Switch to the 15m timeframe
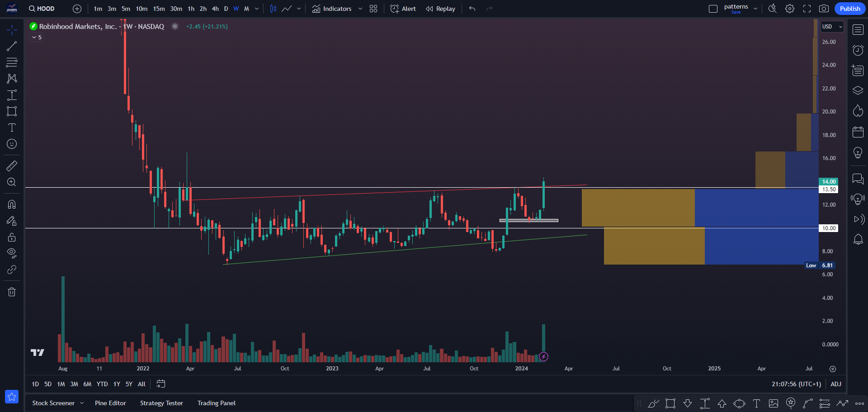Viewport: 868px width, 412px height. pos(159,9)
